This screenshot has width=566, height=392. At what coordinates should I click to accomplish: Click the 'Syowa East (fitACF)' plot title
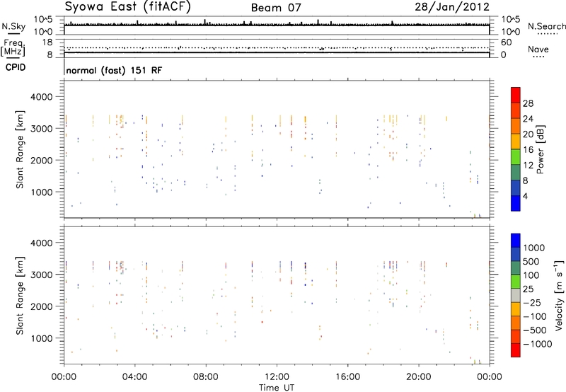[x=127, y=6]
